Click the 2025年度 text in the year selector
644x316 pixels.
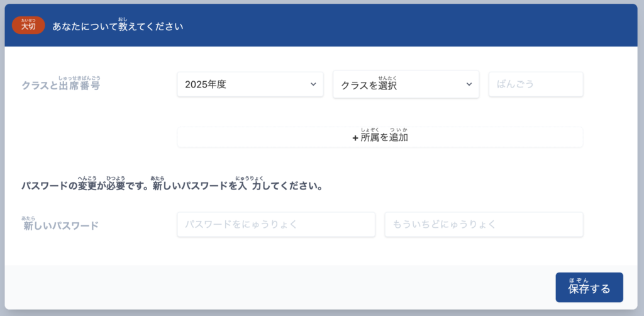point(206,84)
